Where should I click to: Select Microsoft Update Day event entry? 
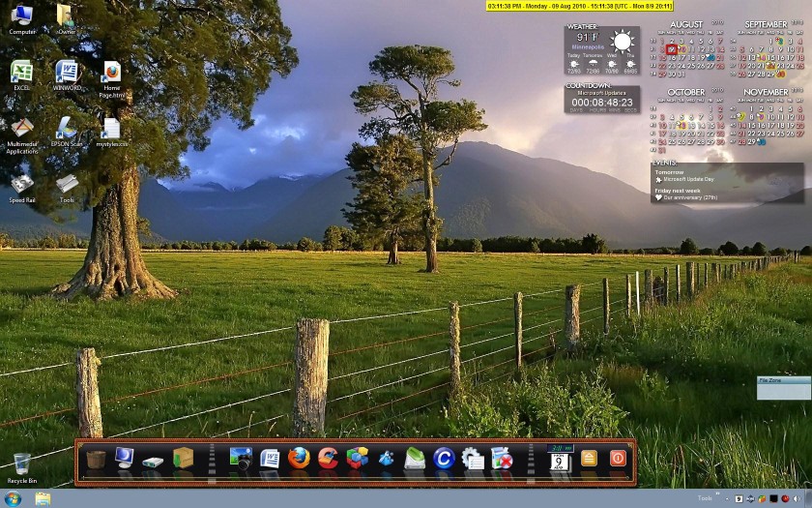689,179
